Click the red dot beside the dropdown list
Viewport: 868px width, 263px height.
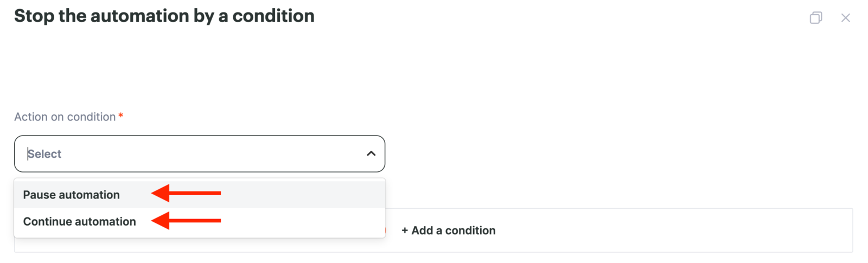coord(385,230)
